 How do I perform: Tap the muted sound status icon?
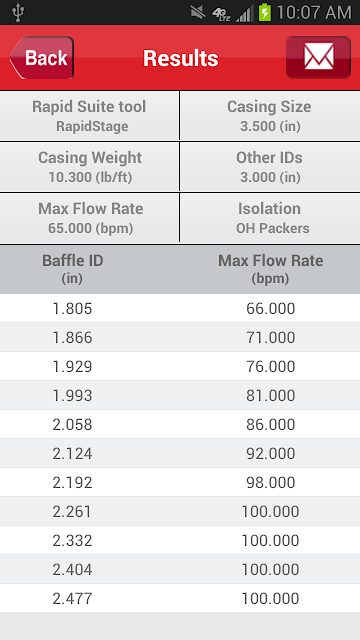click(198, 13)
